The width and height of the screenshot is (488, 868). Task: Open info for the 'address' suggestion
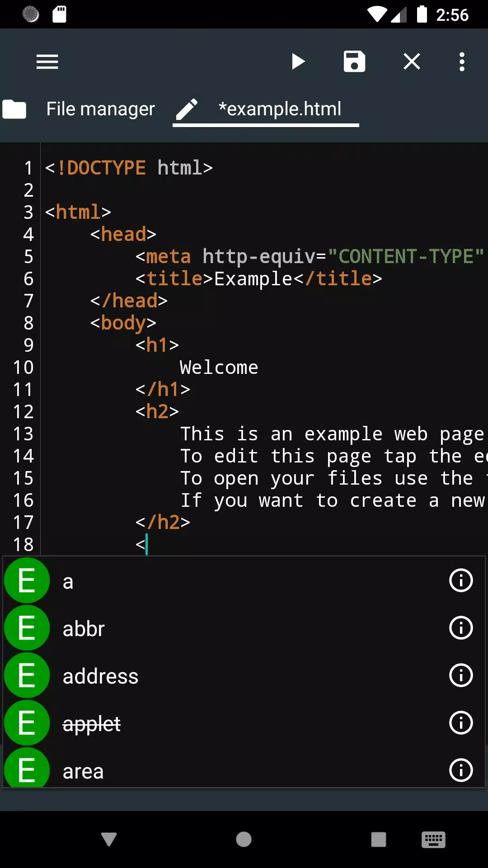tap(461, 675)
